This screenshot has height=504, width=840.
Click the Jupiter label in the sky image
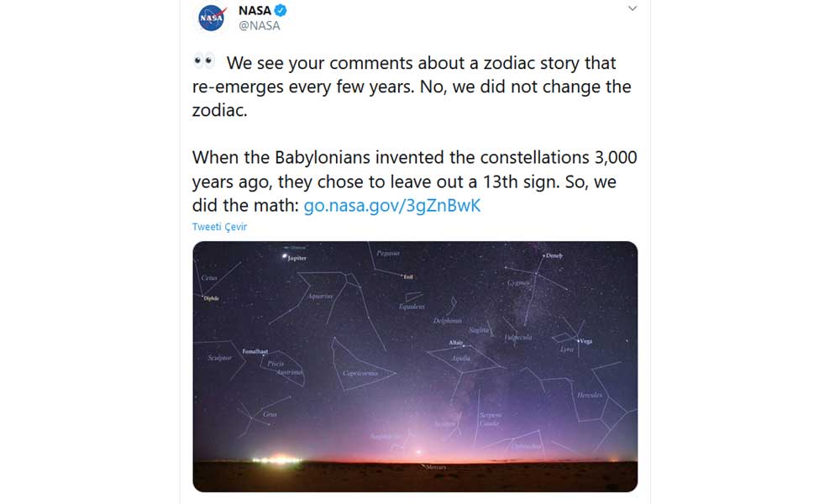click(297, 258)
